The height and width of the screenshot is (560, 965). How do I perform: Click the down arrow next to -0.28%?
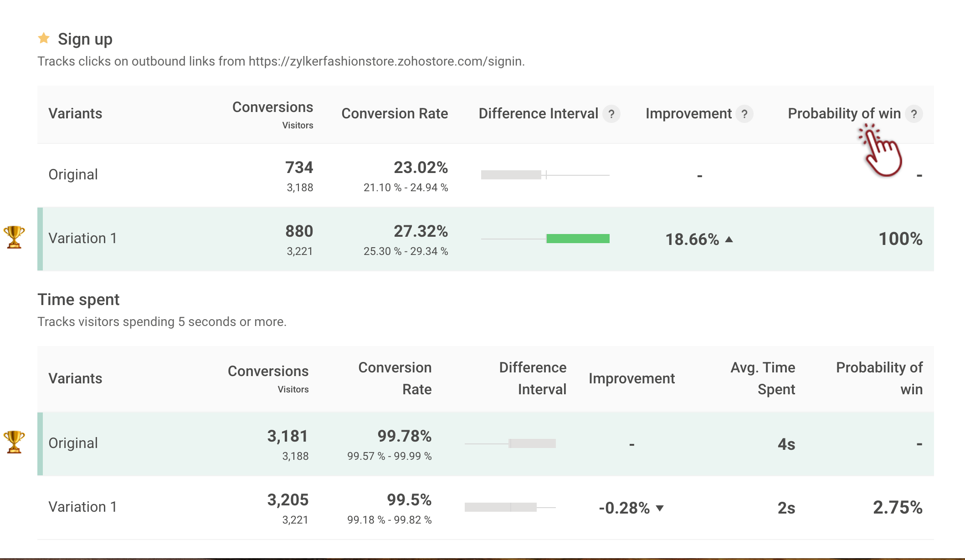coord(660,508)
